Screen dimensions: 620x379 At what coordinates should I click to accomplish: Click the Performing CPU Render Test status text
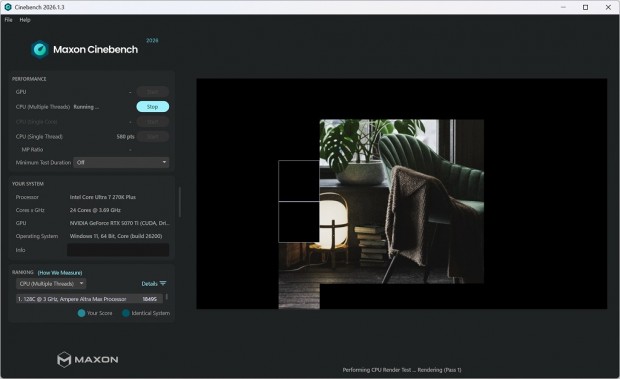click(402, 370)
